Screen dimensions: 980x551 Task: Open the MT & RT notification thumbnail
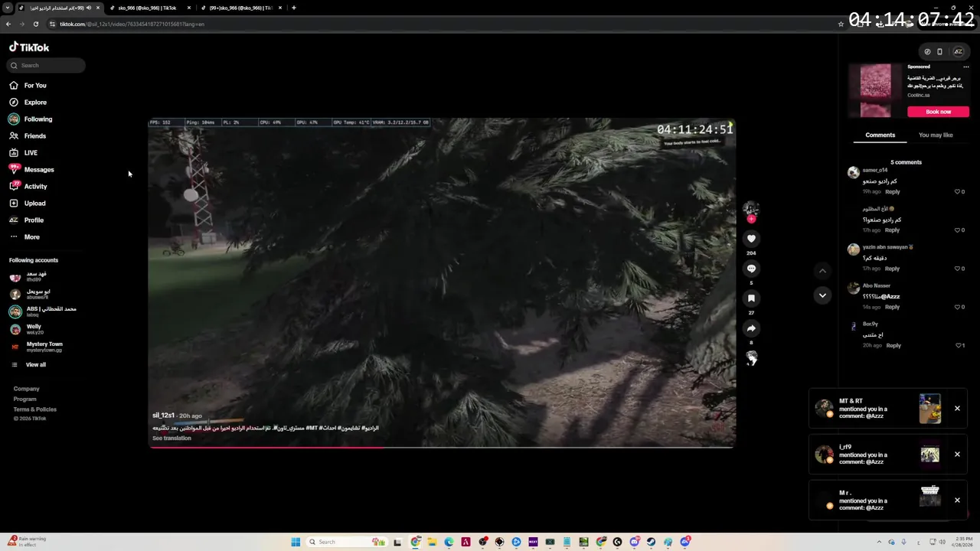[x=929, y=409]
